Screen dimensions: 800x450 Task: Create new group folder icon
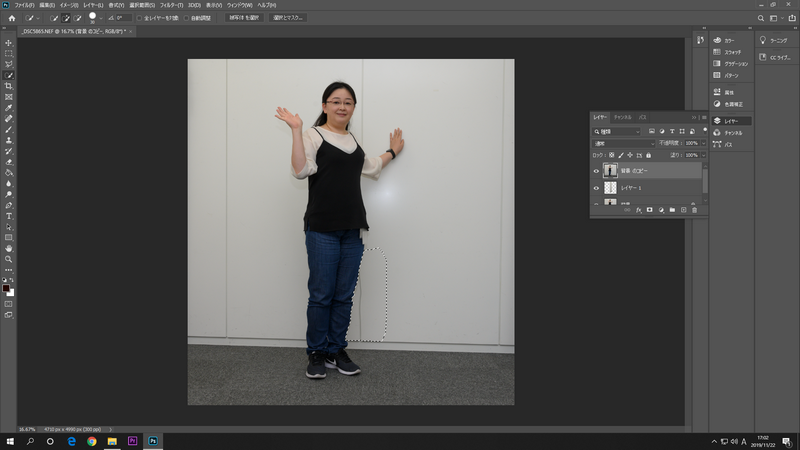coord(672,210)
